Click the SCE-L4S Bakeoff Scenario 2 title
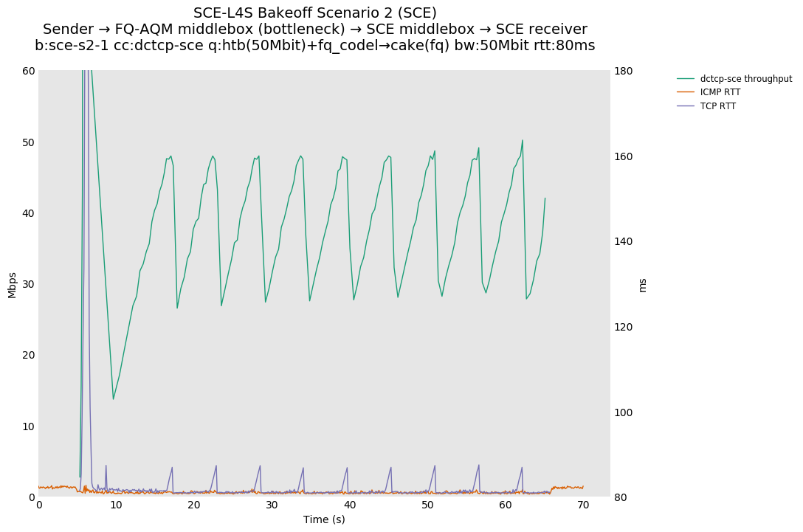This screenshot has height=532, width=803. 315,13
